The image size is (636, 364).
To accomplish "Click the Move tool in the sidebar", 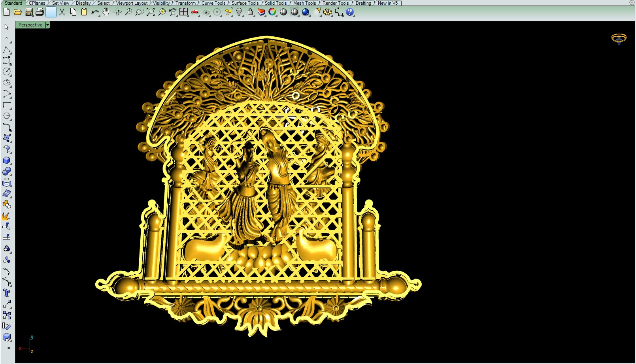I will pos(7,304).
